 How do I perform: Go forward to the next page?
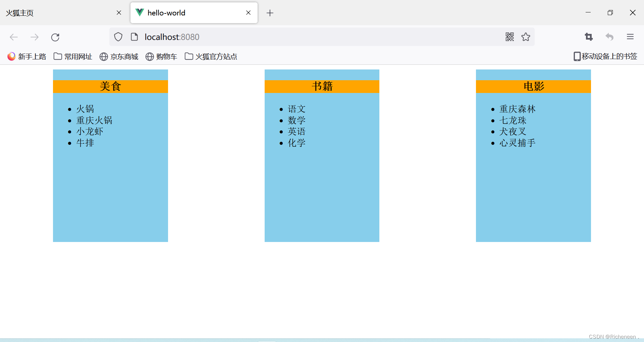pyautogui.click(x=35, y=37)
